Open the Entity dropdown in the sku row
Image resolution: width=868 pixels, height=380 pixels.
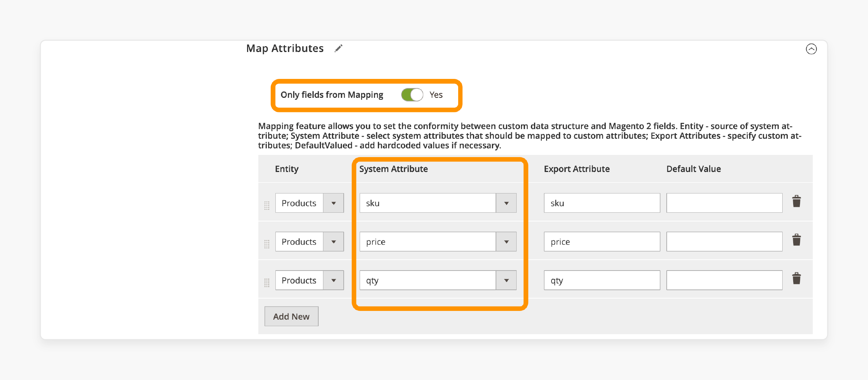click(334, 203)
